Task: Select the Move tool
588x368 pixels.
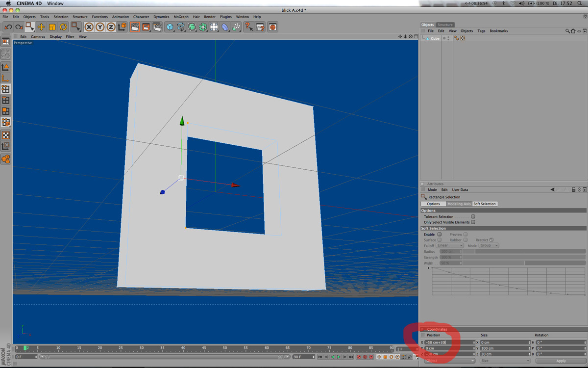Action: pyautogui.click(x=41, y=27)
